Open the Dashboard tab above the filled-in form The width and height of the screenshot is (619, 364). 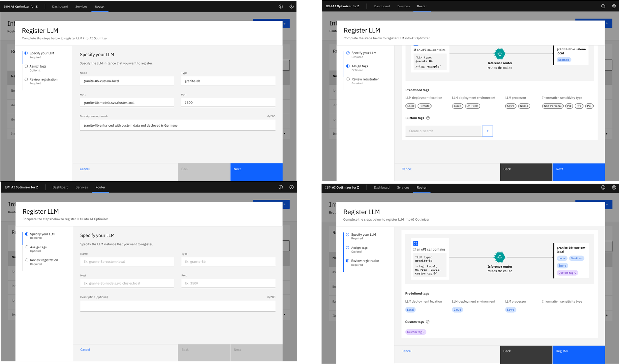tap(60, 6)
